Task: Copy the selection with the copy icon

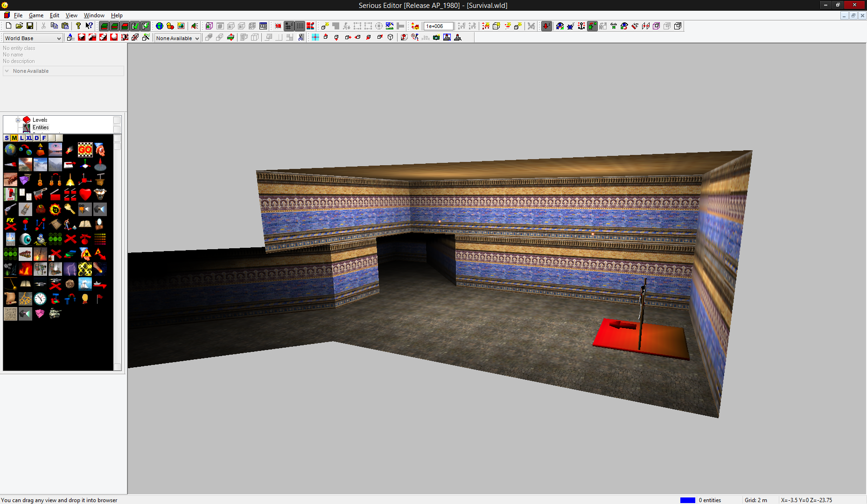Action: coord(54,26)
